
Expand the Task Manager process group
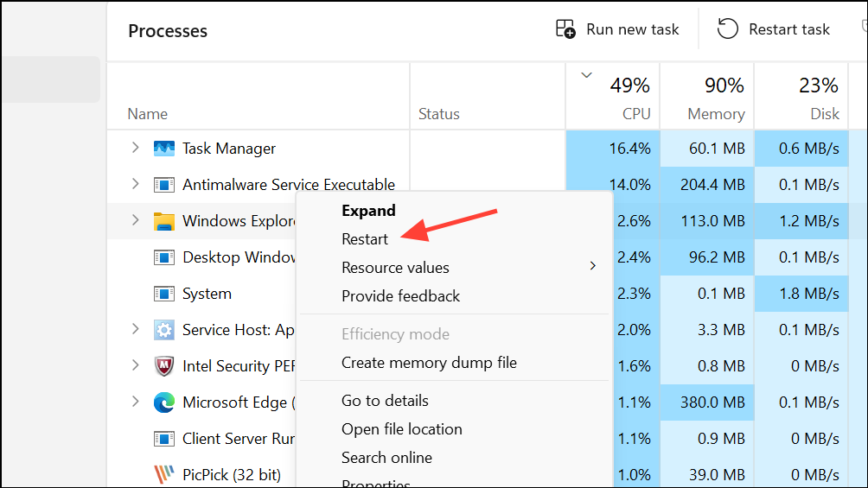click(x=135, y=147)
